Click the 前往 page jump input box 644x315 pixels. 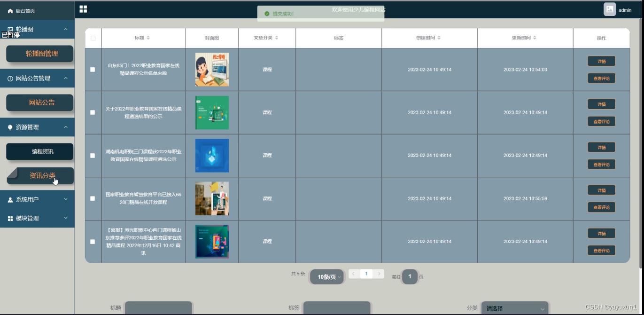pyautogui.click(x=410, y=277)
